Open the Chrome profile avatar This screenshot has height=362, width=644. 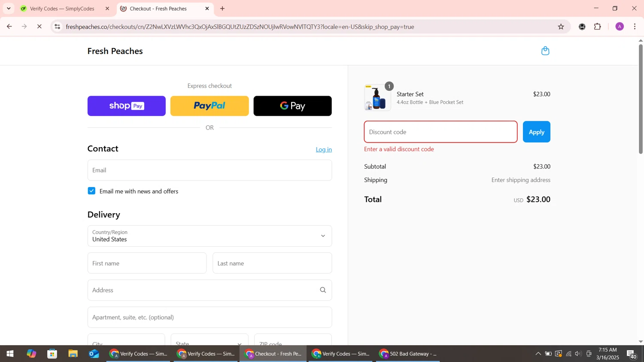620,27
